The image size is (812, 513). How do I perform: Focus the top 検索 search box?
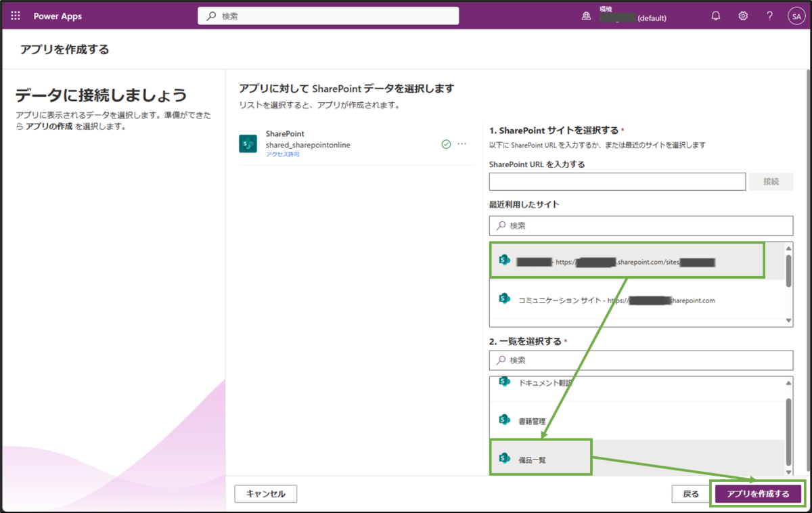(328, 16)
